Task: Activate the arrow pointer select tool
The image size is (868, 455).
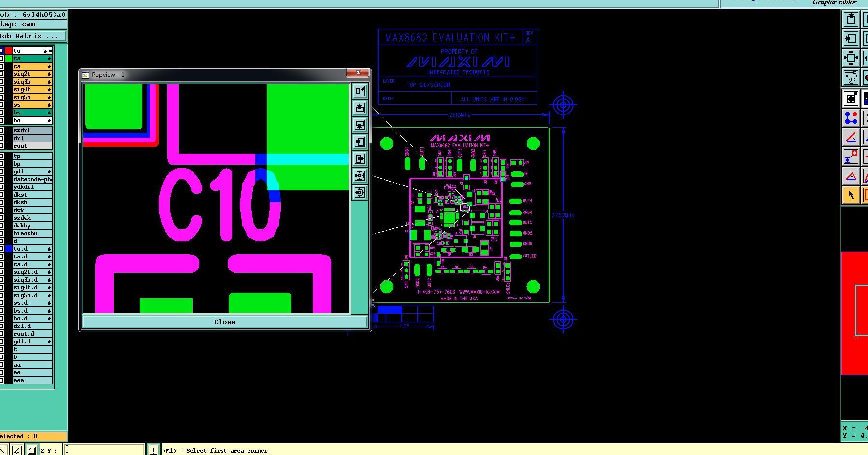Action: 851,195
